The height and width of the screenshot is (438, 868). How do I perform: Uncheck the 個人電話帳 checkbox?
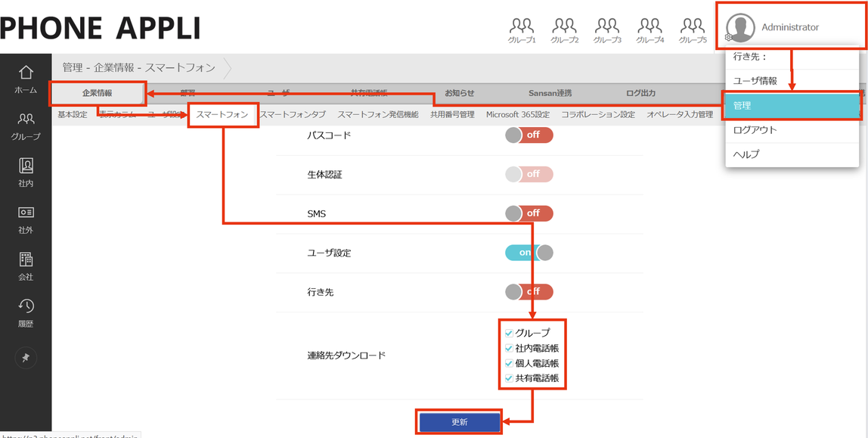(x=510, y=364)
